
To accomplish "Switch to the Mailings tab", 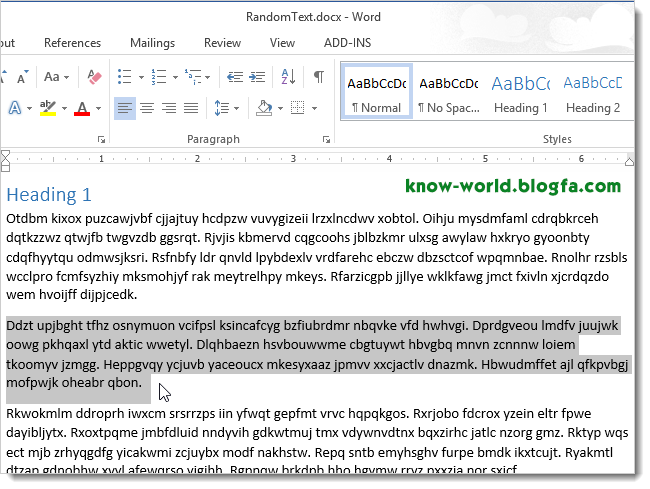I will coord(152,43).
